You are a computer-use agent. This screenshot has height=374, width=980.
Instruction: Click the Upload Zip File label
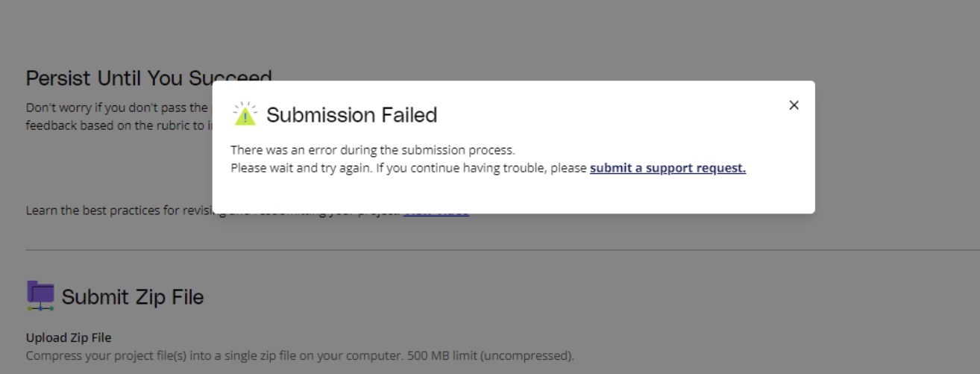[x=69, y=338]
